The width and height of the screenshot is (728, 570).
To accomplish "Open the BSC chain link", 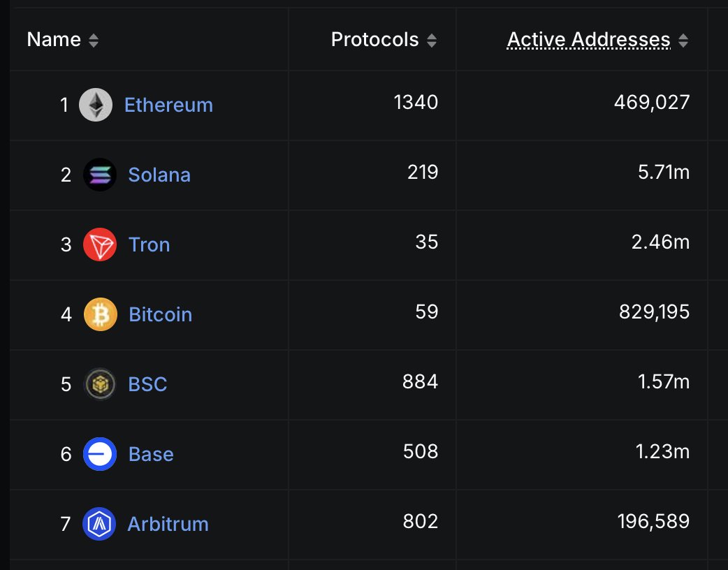I will (x=147, y=384).
